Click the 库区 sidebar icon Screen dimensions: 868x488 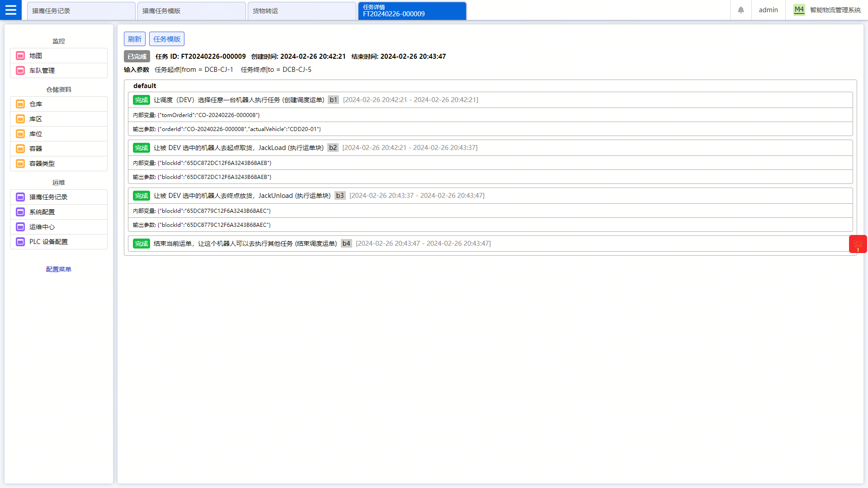[20, 119]
